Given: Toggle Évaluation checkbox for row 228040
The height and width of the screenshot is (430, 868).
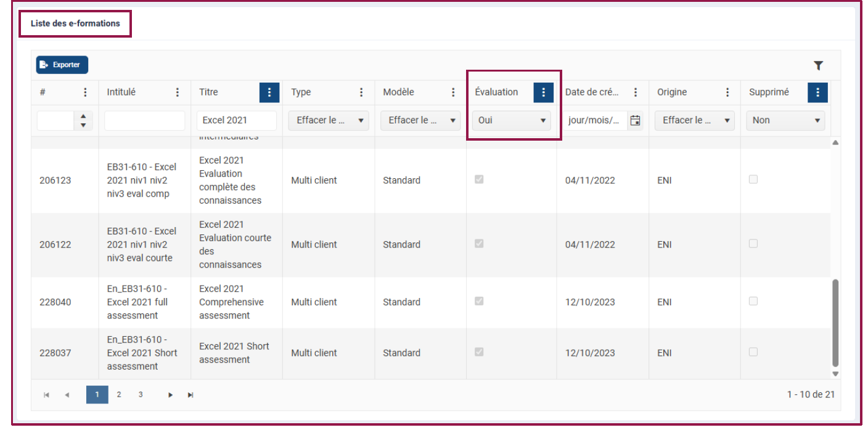Looking at the screenshot, I should [x=479, y=301].
